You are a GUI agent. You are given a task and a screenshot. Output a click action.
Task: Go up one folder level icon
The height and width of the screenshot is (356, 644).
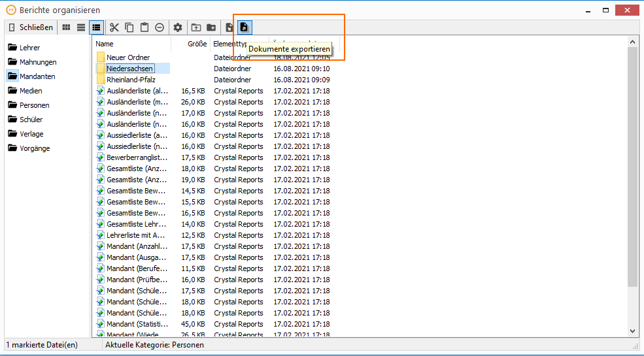click(196, 27)
